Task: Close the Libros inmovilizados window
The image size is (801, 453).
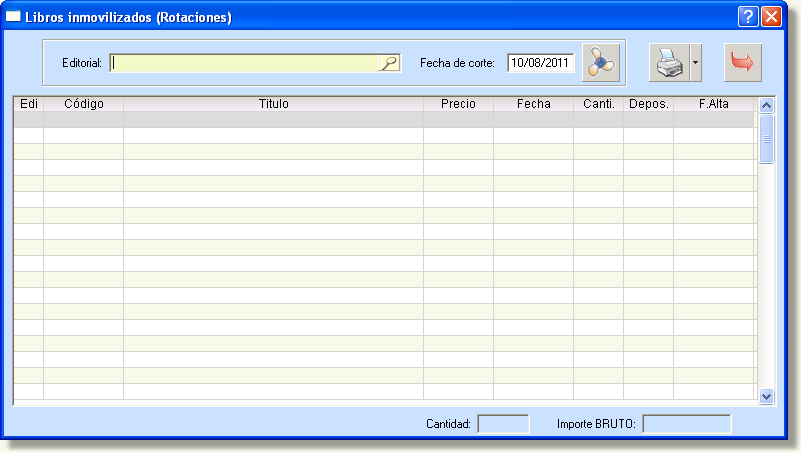Action: click(x=771, y=17)
